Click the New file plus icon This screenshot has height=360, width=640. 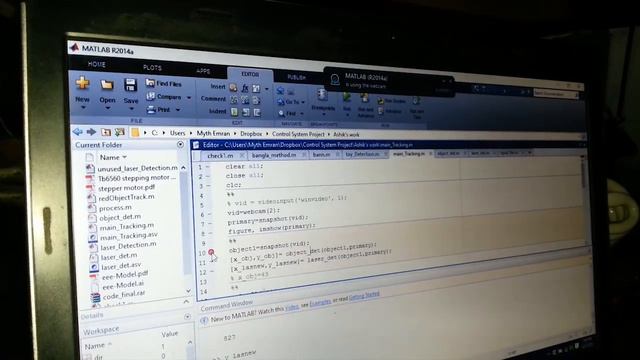point(82,83)
